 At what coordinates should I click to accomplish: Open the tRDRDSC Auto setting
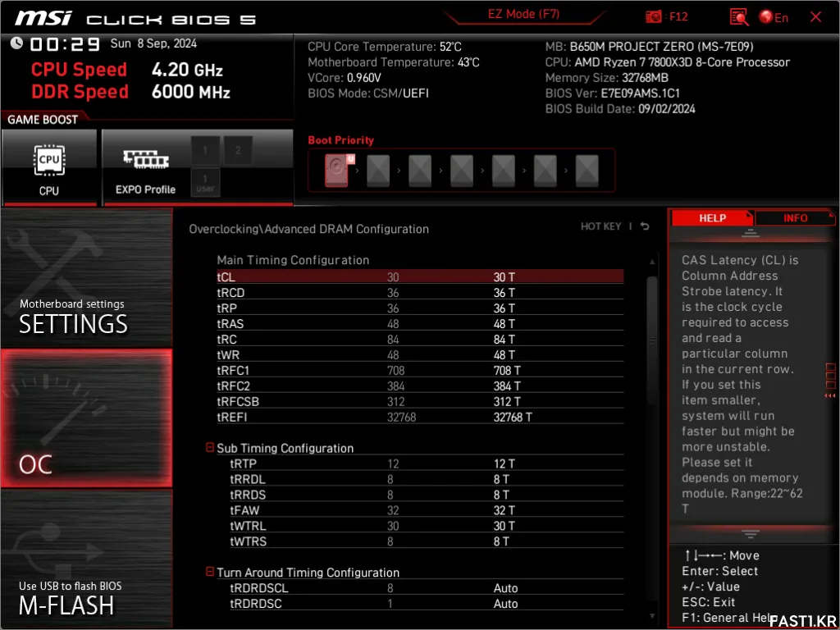point(505,603)
